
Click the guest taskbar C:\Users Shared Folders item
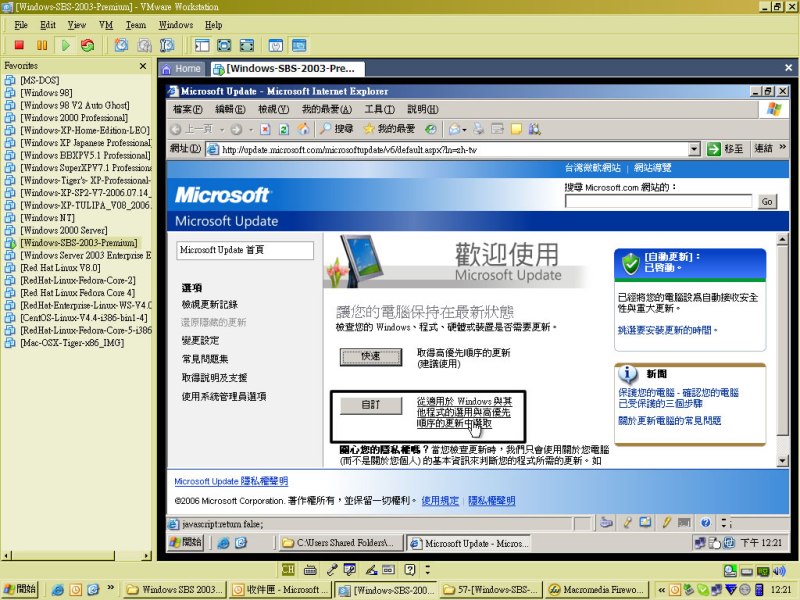point(341,543)
